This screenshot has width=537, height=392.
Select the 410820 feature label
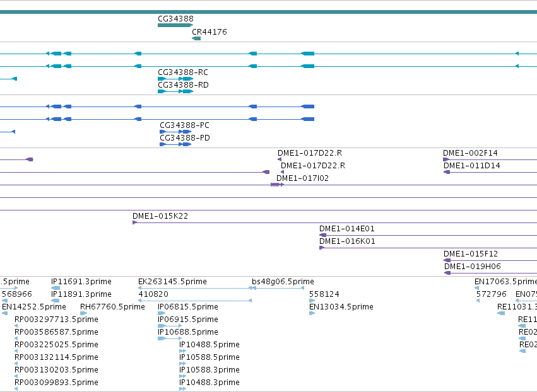coord(153,294)
